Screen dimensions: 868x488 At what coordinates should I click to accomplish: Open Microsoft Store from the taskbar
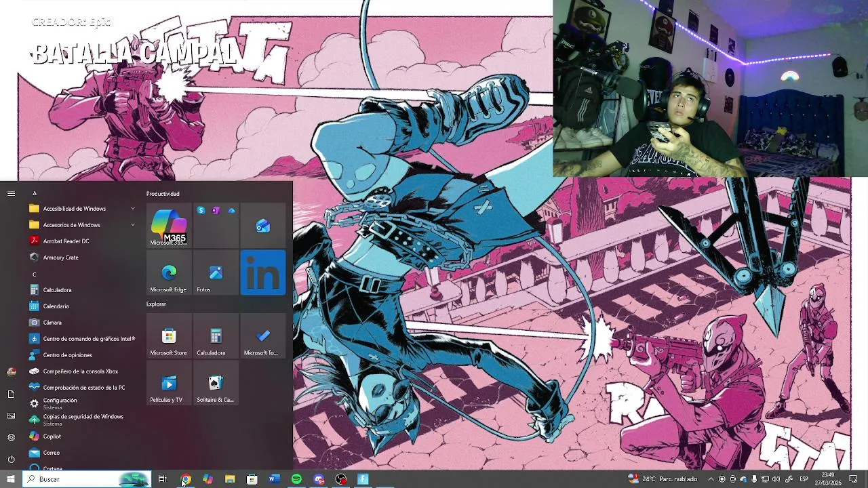coord(252,479)
